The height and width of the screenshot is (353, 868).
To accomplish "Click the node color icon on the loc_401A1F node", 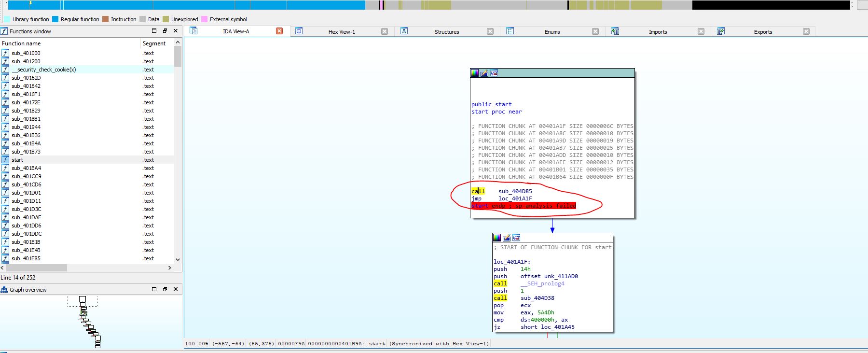I will tap(497, 238).
